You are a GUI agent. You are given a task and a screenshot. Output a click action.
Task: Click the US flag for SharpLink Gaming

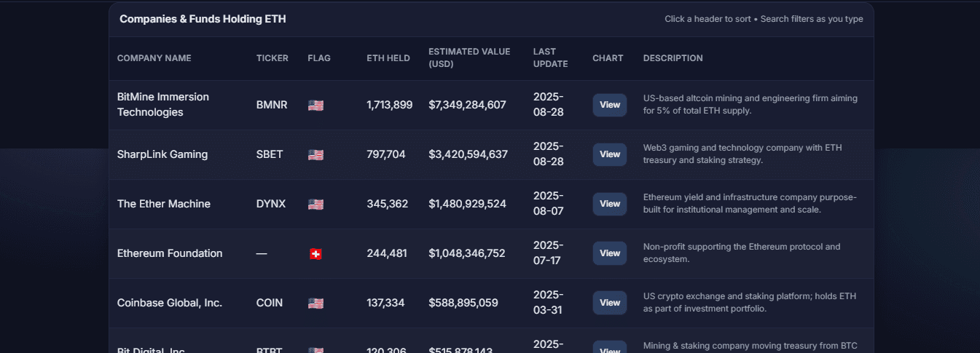pyautogui.click(x=315, y=154)
